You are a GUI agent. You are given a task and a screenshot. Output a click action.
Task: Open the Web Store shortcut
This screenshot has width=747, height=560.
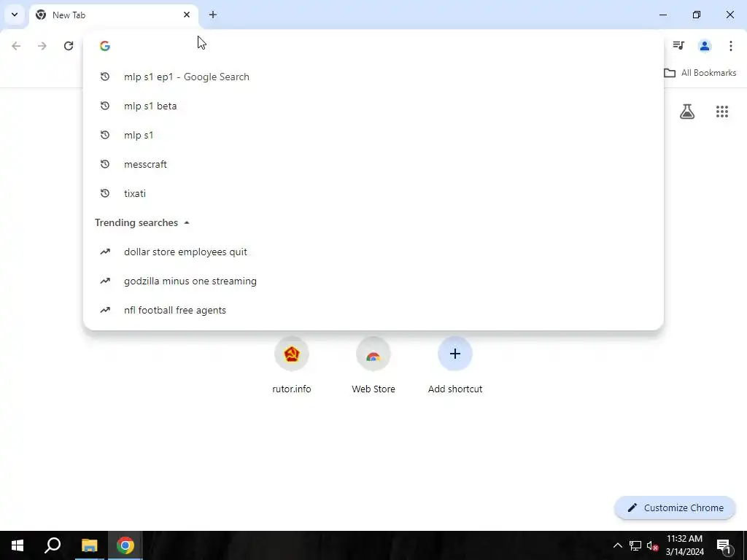pos(373,366)
